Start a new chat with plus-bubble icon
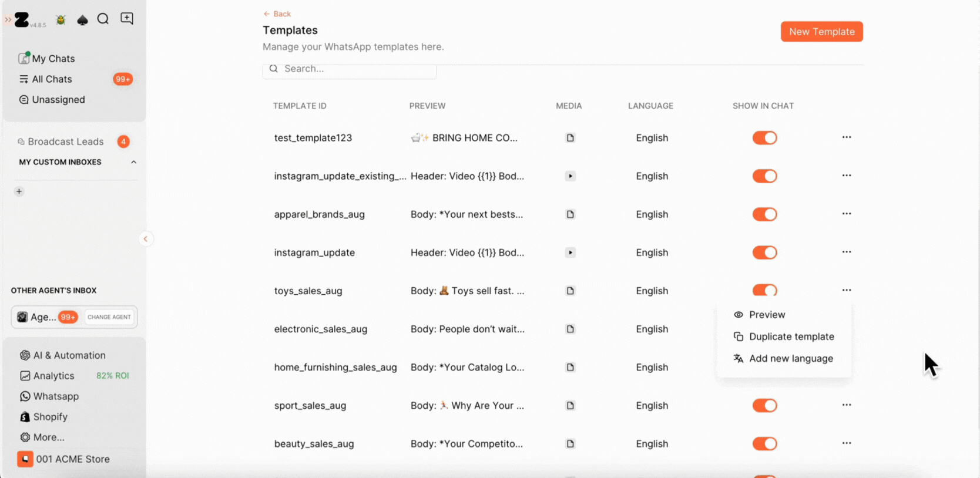The width and height of the screenshot is (980, 478). 127,18
